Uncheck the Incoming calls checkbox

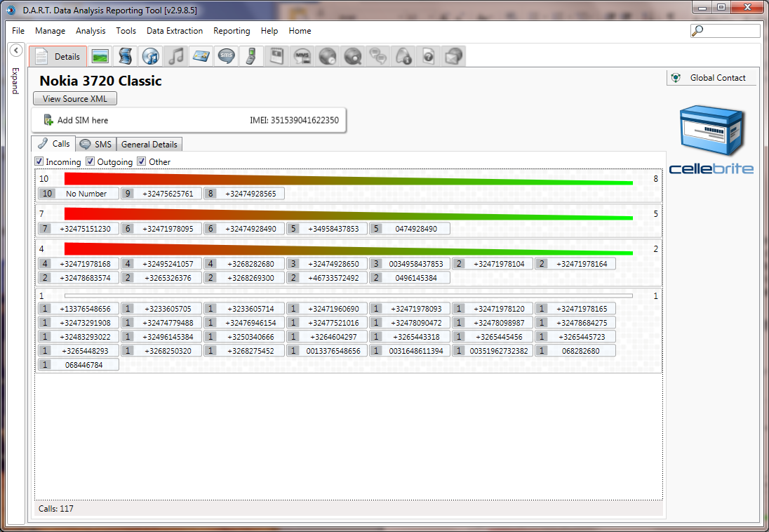(x=39, y=161)
